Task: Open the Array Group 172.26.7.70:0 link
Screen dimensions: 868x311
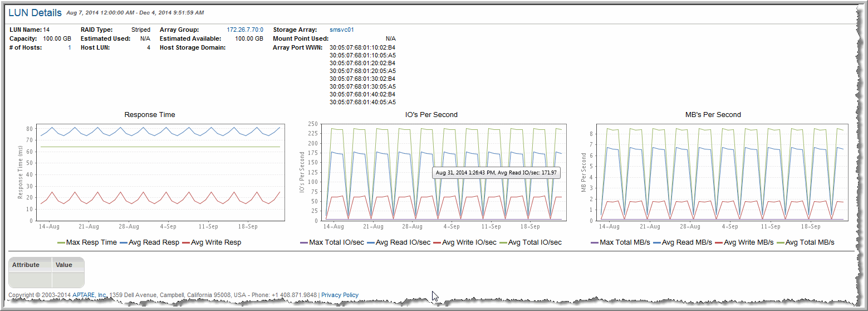Action: (x=244, y=30)
